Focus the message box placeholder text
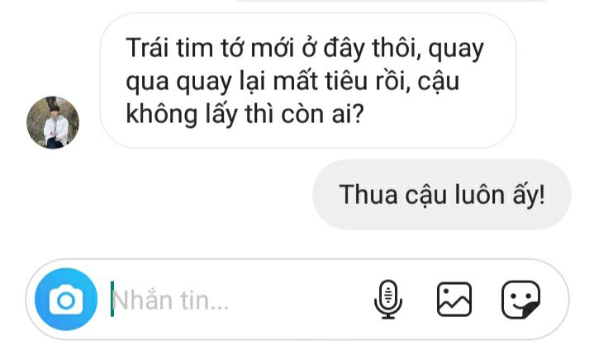The image size is (594, 364). point(170,300)
